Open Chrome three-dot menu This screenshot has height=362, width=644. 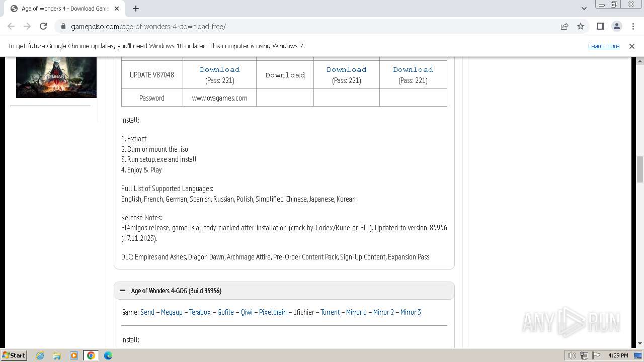coord(633,26)
